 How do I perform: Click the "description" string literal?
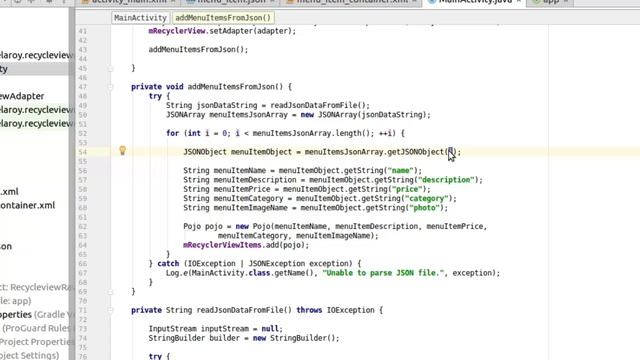coord(446,180)
